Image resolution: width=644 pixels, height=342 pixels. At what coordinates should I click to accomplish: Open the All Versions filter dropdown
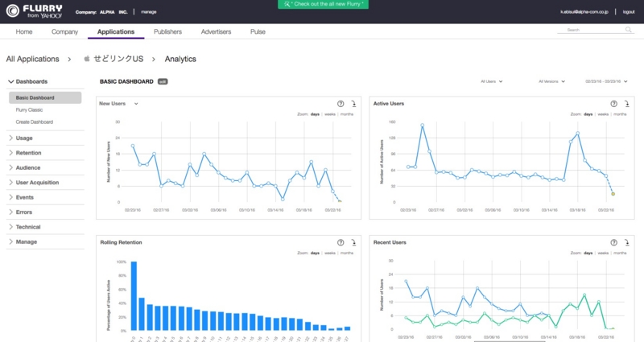[551, 81]
